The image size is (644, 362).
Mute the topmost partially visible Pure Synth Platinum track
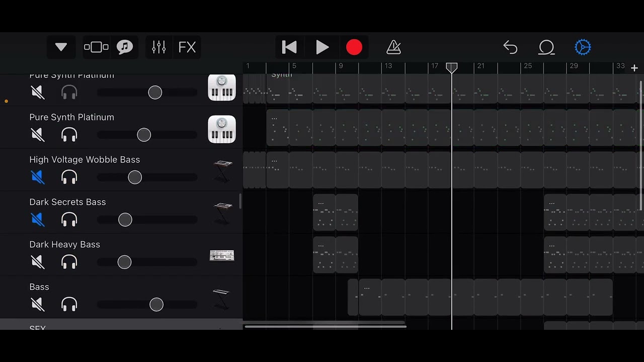38,92
